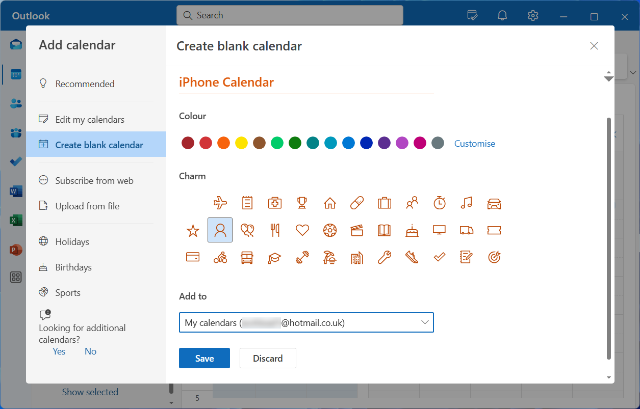Image resolution: width=640 pixels, height=409 pixels.
Task: Choose the football charm
Action: (x=330, y=230)
